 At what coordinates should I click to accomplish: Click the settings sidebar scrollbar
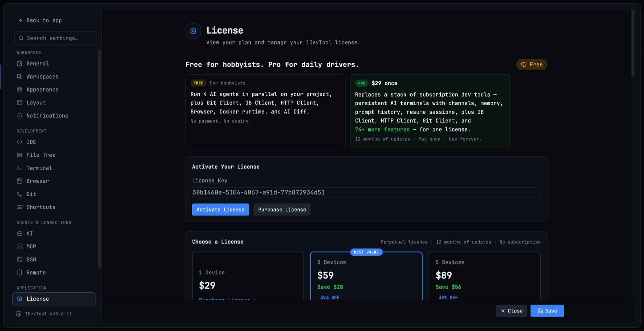[x=99, y=158]
